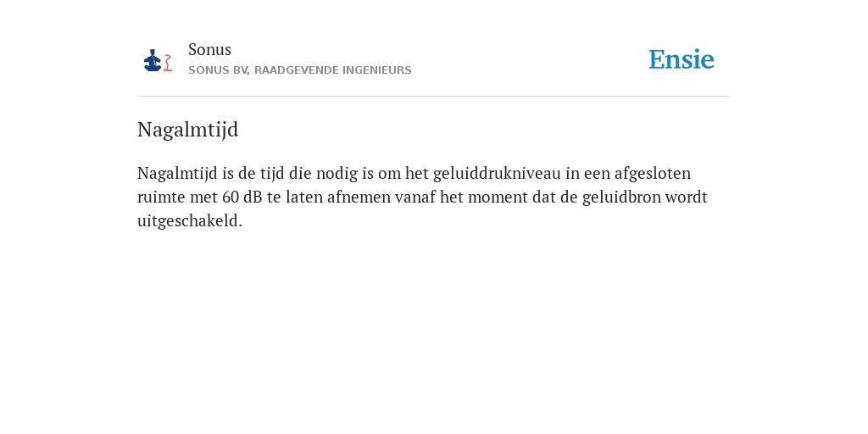Viewport: 868px width, 434px height.
Task: Click the word 'wordt' in the paragraph
Action: coord(687,197)
